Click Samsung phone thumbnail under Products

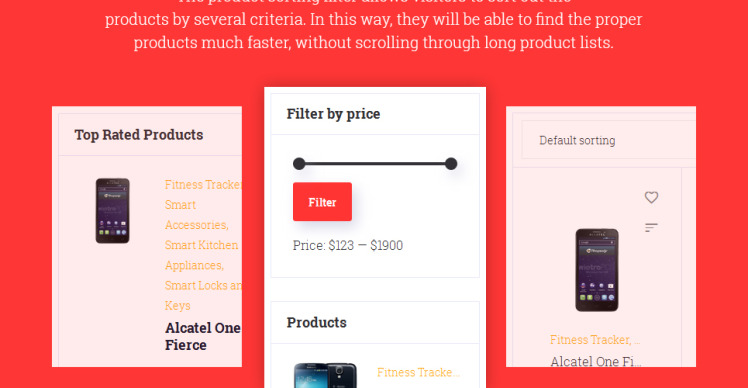[x=325, y=376]
